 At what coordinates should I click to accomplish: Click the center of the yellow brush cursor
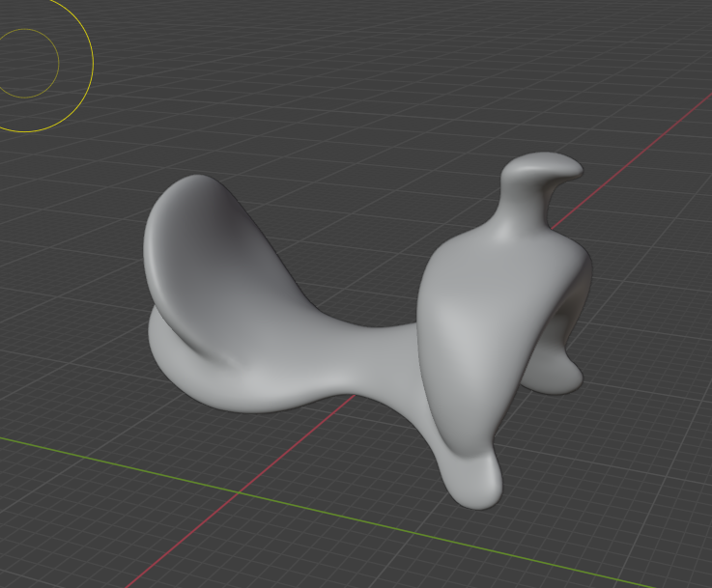click(25, 63)
